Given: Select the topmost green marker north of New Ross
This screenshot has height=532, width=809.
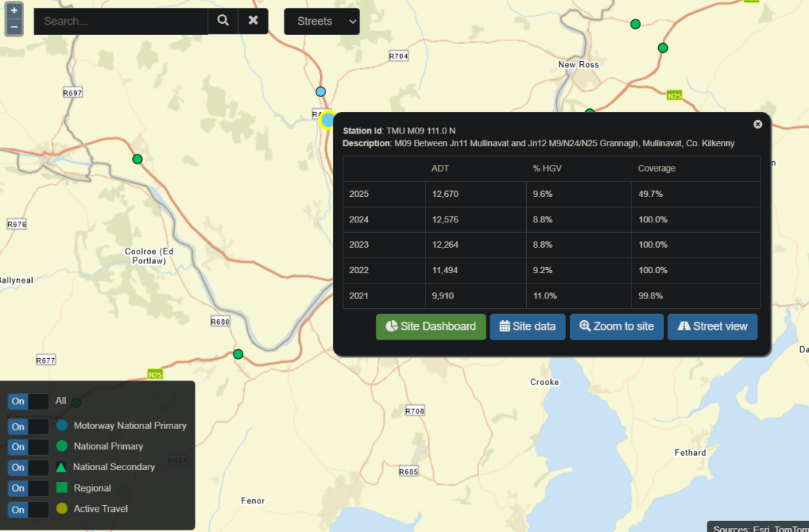Looking at the screenshot, I should [636, 25].
